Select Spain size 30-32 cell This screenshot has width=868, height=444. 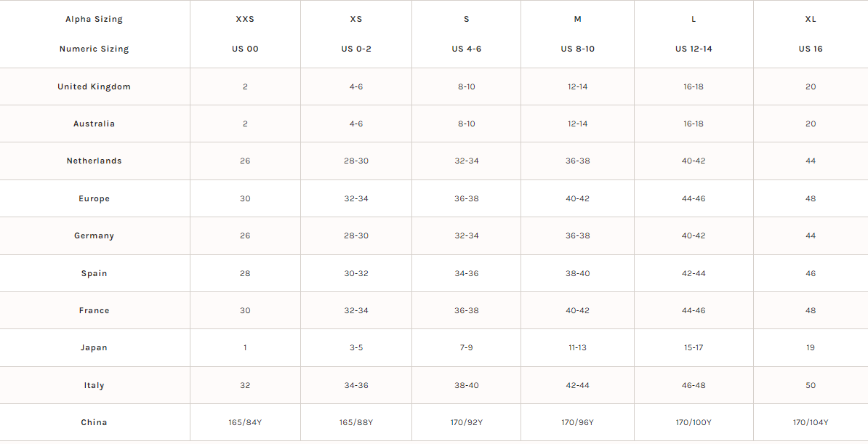coord(356,273)
